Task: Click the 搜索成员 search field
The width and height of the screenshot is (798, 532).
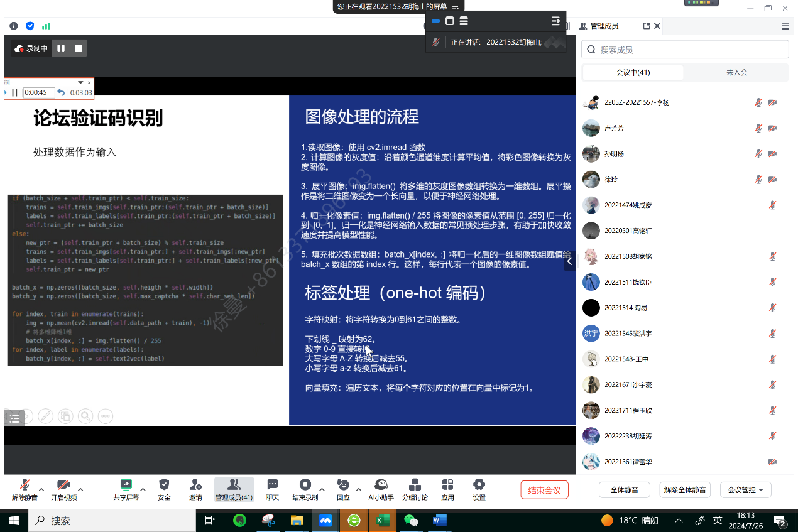Action: click(x=685, y=50)
